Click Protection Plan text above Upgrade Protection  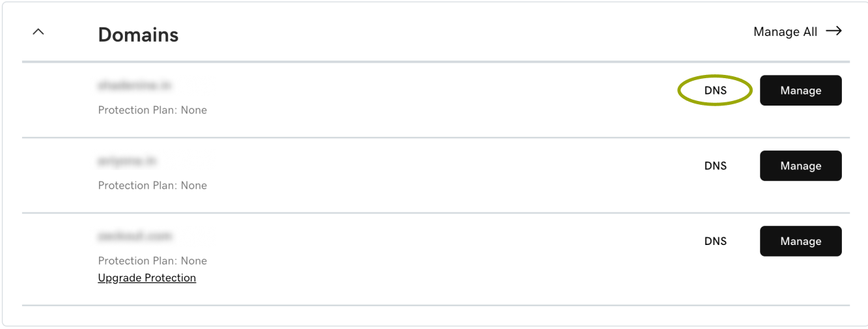(152, 261)
